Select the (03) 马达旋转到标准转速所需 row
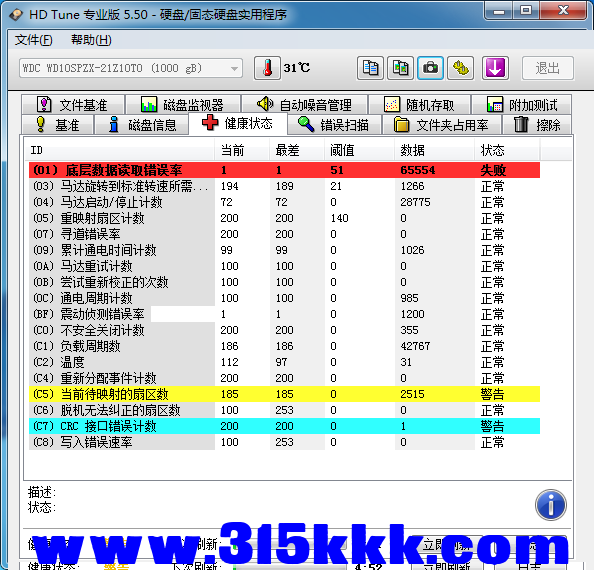The width and height of the screenshot is (594, 570). click(284, 186)
